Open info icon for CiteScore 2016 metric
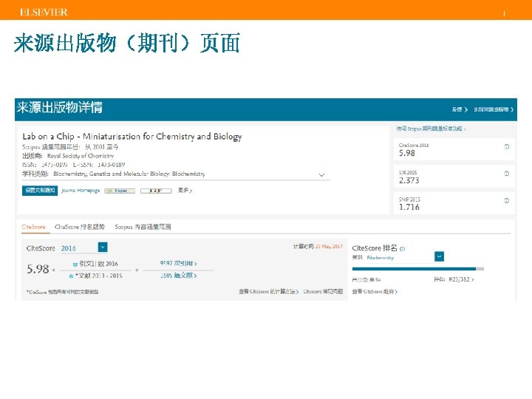This screenshot has height=399, width=532. pos(507,146)
